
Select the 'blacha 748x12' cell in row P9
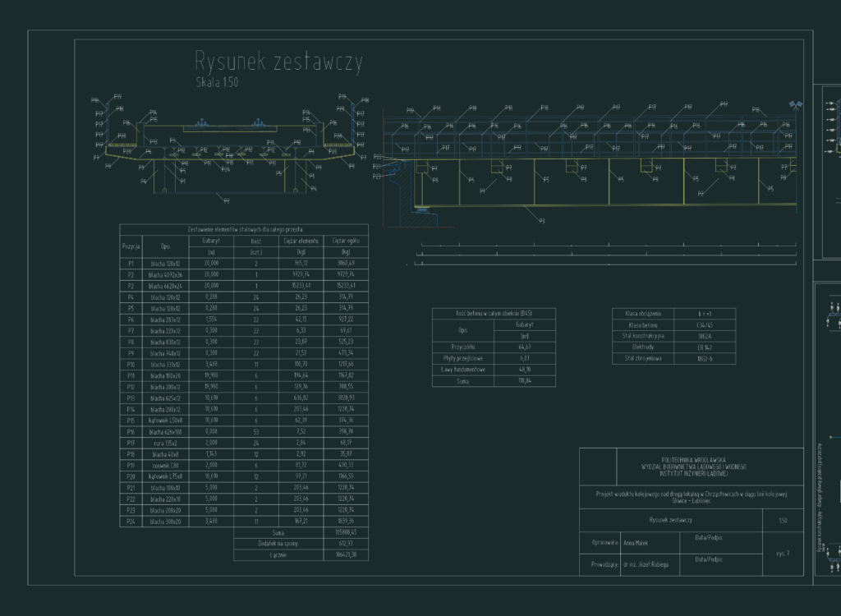(166, 354)
